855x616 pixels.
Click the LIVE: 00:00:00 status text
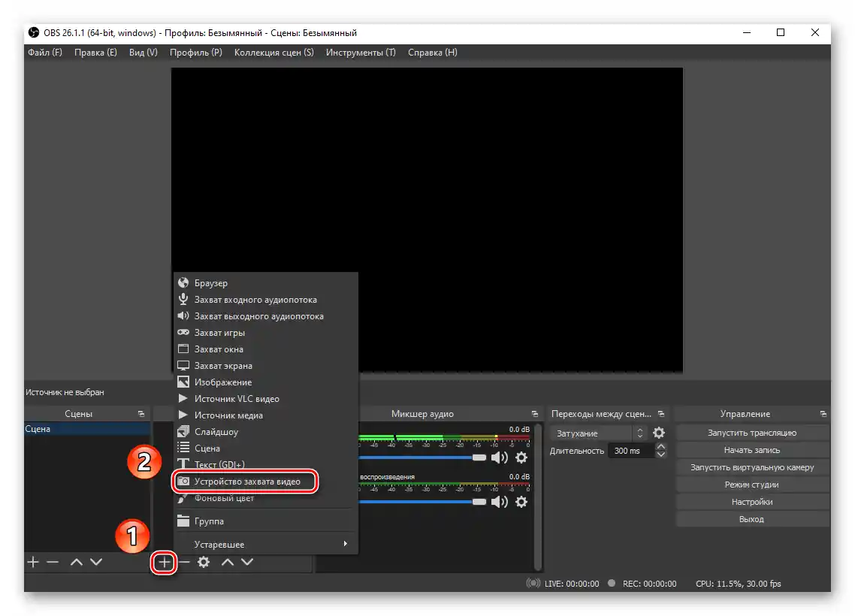[572, 584]
